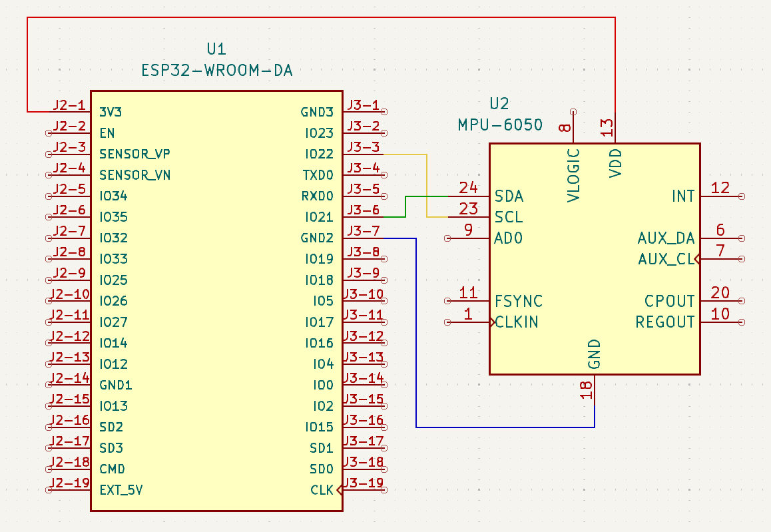This screenshot has height=532, width=771.
Task: Click the AUX_CL pin label
Action: tap(666, 259)
